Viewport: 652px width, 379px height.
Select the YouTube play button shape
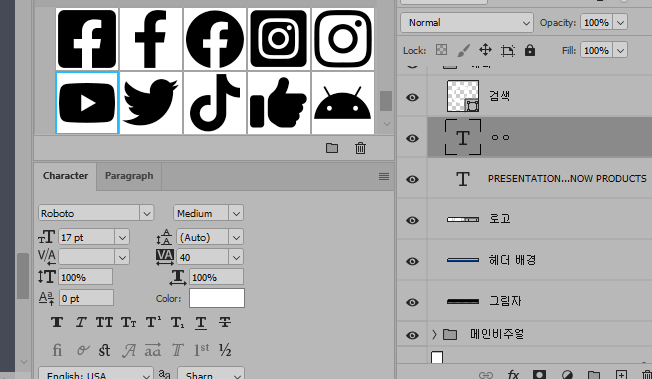tap(87, 103)
